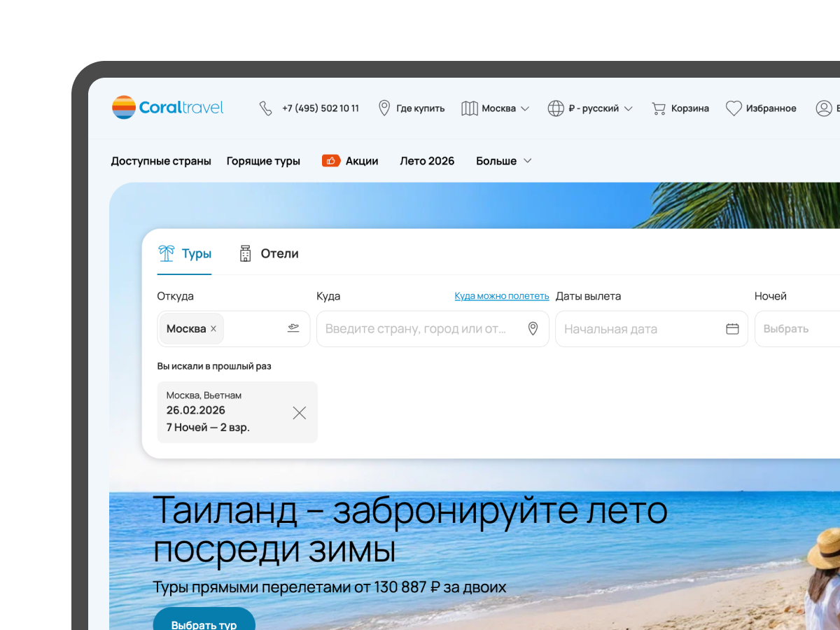
Task: Expand the Больше menu
Action: (x=504, y=161)
